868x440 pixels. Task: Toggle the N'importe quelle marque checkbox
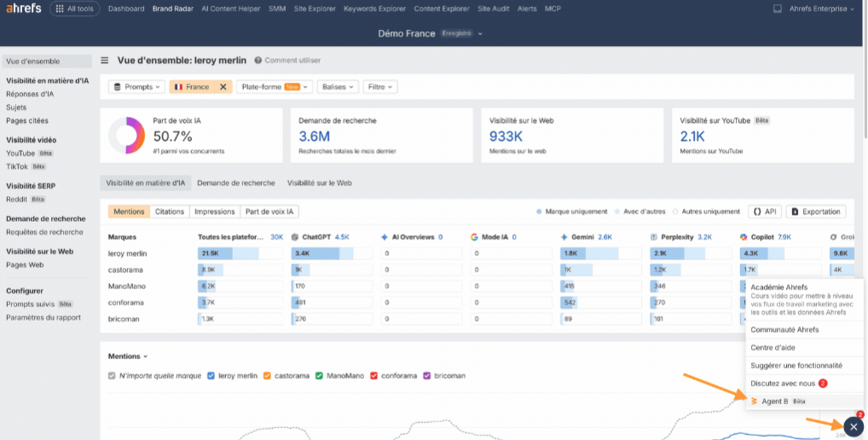[112, 376]
